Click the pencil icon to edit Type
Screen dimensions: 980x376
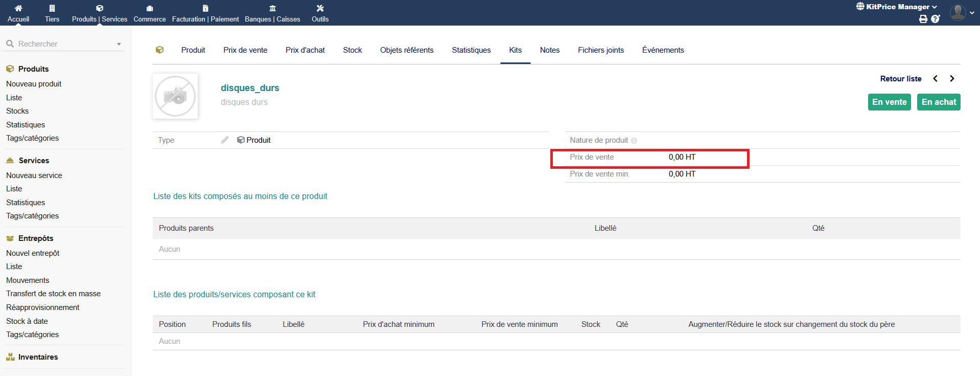point(225,140)
